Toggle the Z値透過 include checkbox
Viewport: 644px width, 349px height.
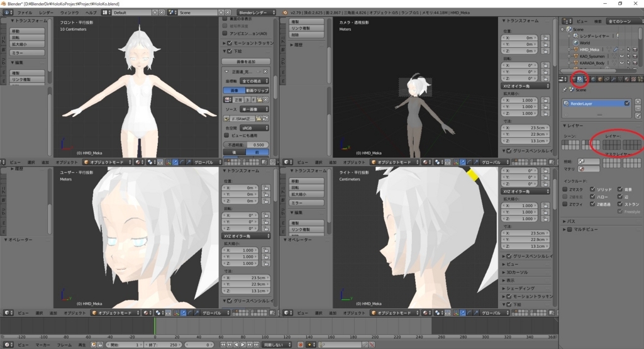tap(592, 204)
